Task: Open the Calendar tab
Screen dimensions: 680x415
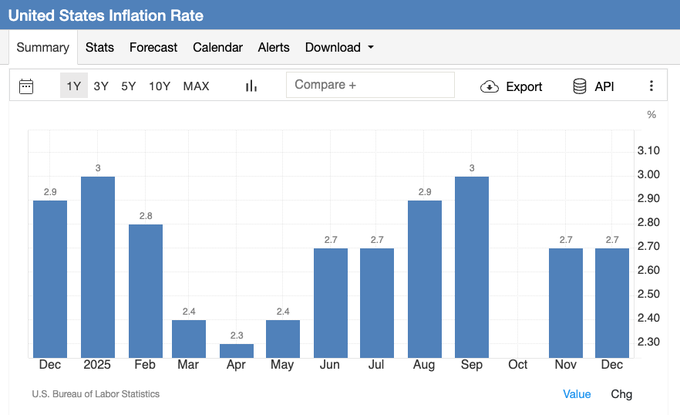Action: [217, 47]
